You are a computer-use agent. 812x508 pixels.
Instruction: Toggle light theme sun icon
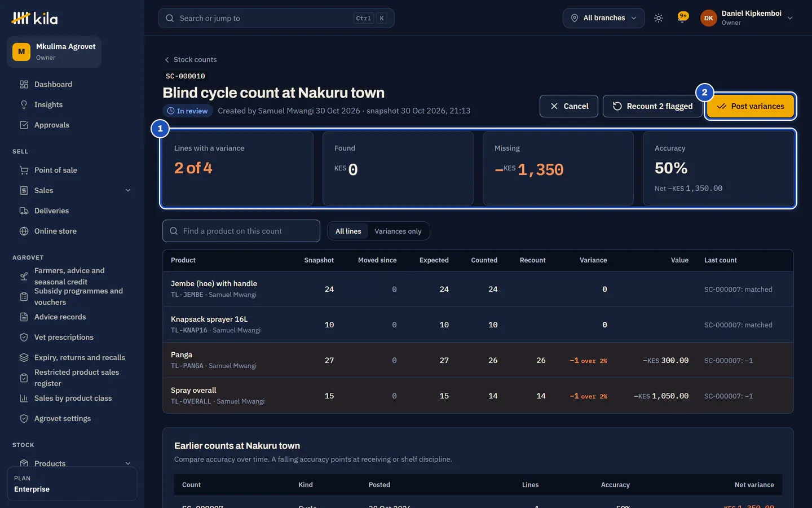pyautogui.click(x=658, y=18)
